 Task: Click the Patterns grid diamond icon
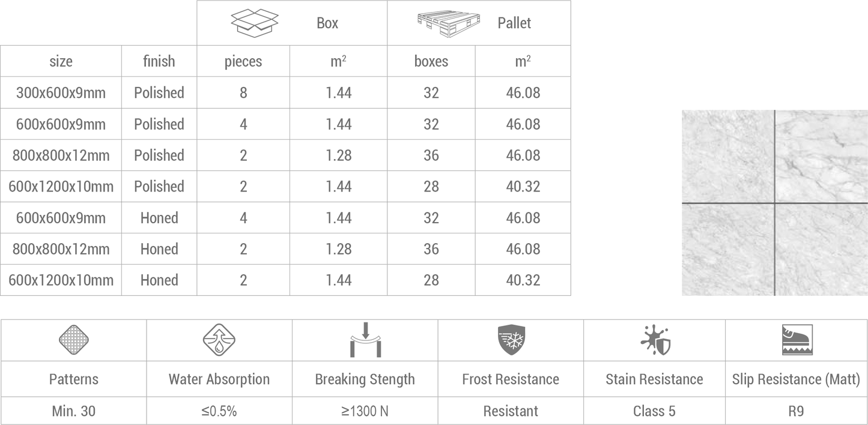(x=74, y=340)
